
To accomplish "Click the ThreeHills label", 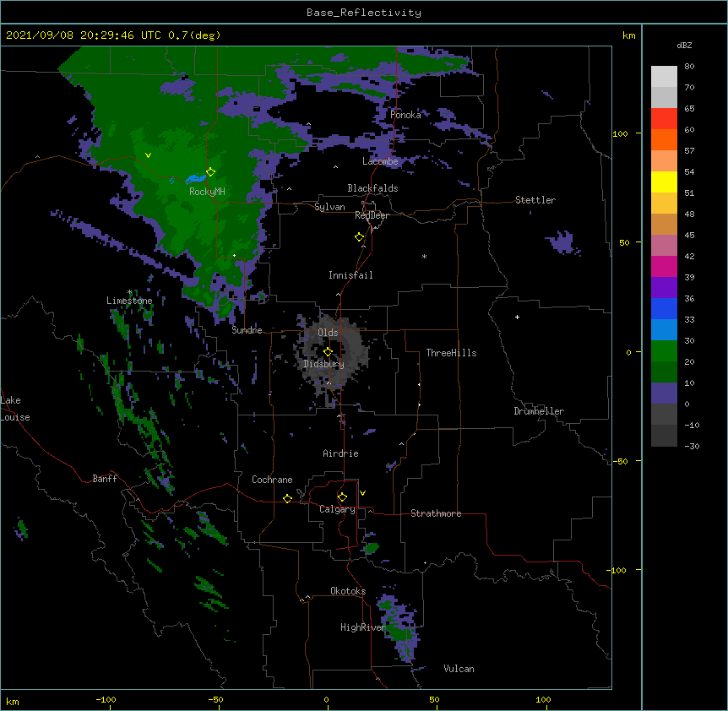I will [451, 353].
